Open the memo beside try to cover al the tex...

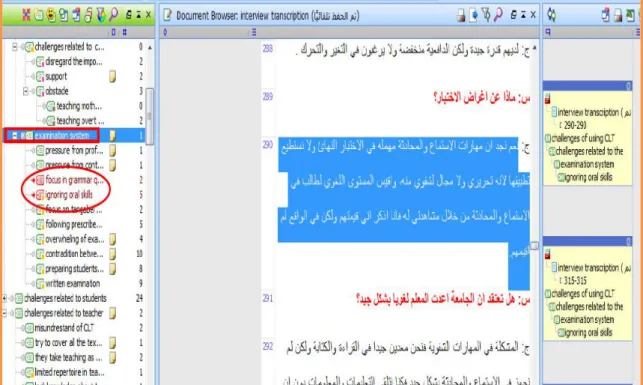point(112,342)
